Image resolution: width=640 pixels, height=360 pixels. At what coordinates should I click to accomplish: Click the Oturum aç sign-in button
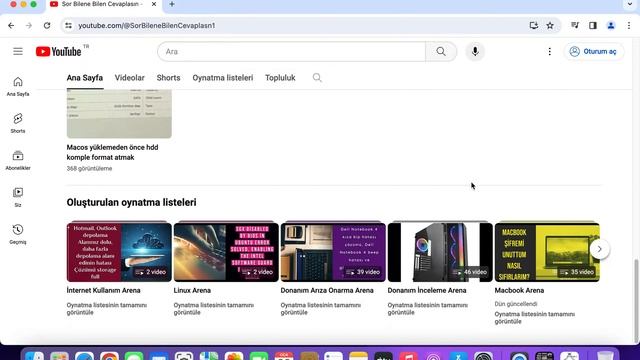click(x=594, y=51)
